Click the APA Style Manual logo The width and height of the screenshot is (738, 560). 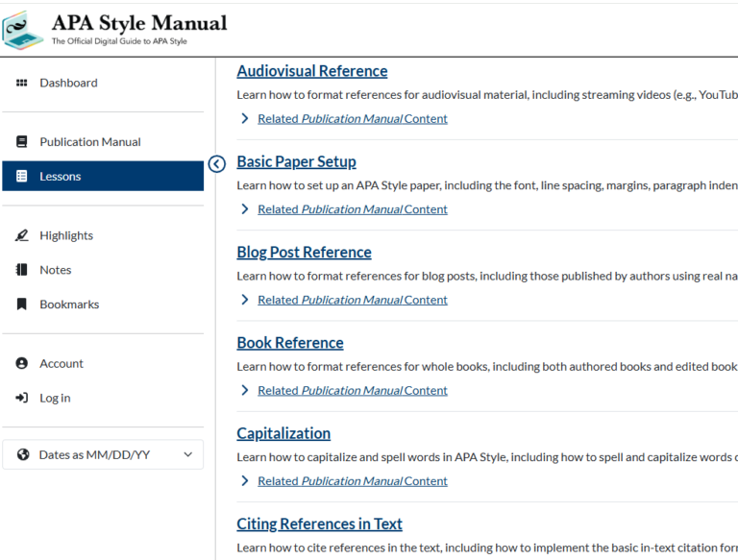tap(115, 29)
